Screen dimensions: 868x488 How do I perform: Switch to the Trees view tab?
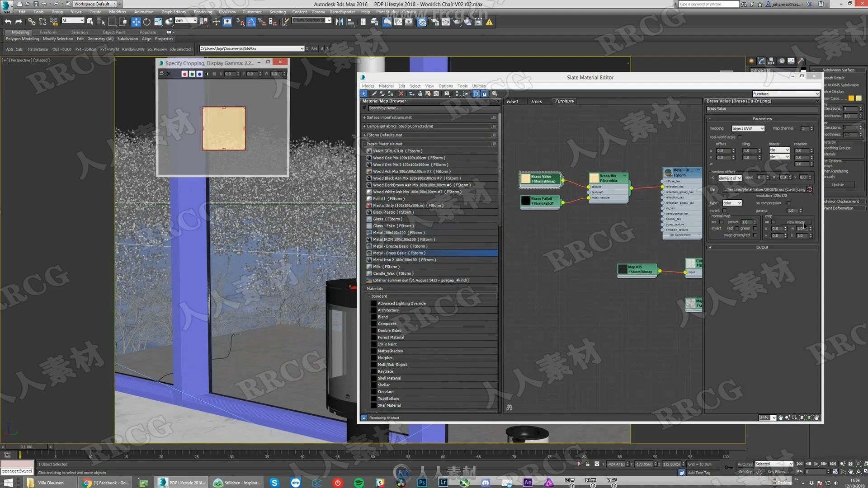click(536, 101)
